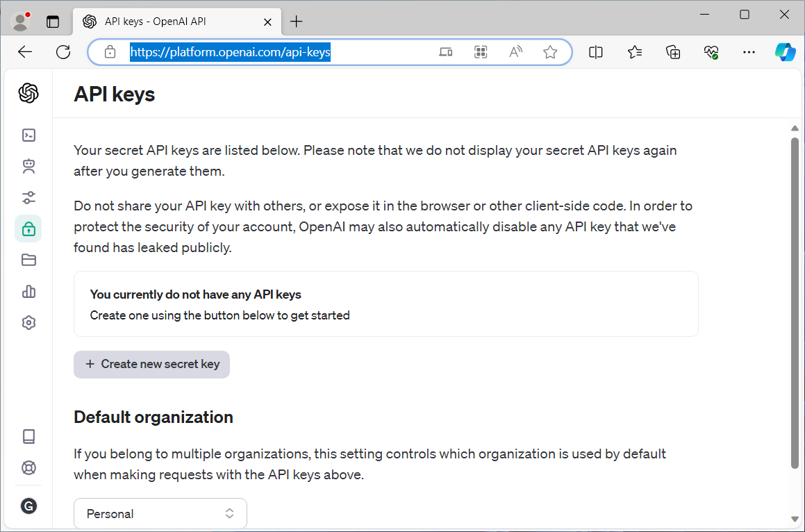View site information lock icon
This screenshot has width=805, height=532.
coord(110,52)
